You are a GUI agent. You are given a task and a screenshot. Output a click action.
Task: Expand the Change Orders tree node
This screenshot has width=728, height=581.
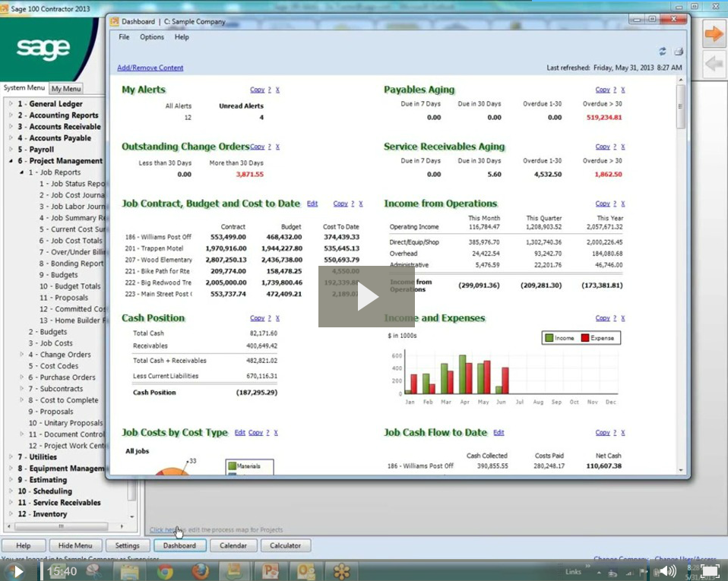point(21,354)
